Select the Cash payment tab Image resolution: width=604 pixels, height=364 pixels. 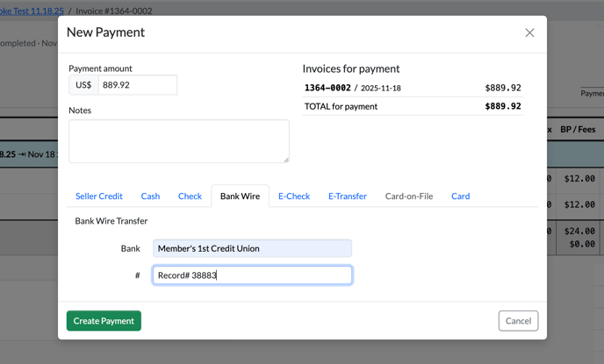pos(150,196)
